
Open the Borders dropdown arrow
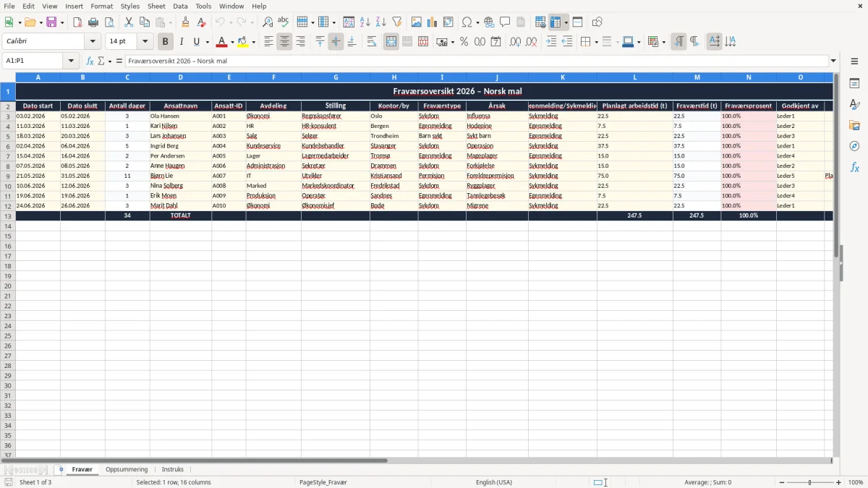point(596,42)
